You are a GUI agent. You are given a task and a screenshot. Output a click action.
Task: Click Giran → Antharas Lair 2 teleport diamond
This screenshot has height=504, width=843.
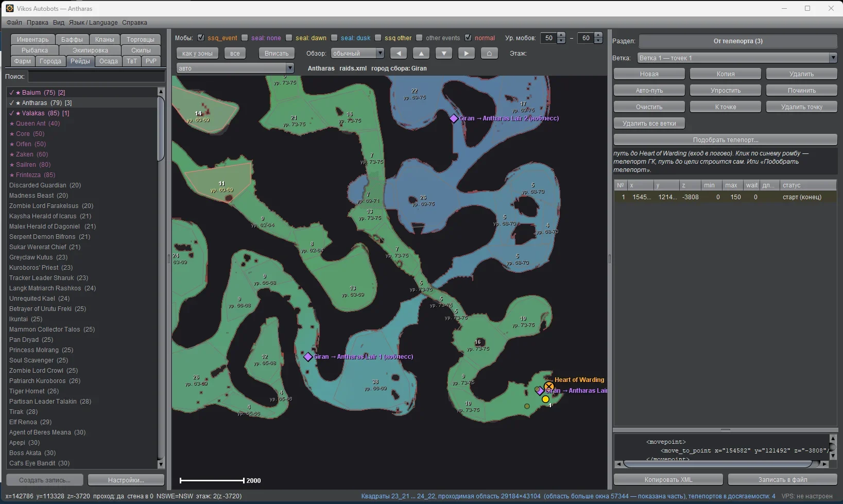(x=454, y=118)
